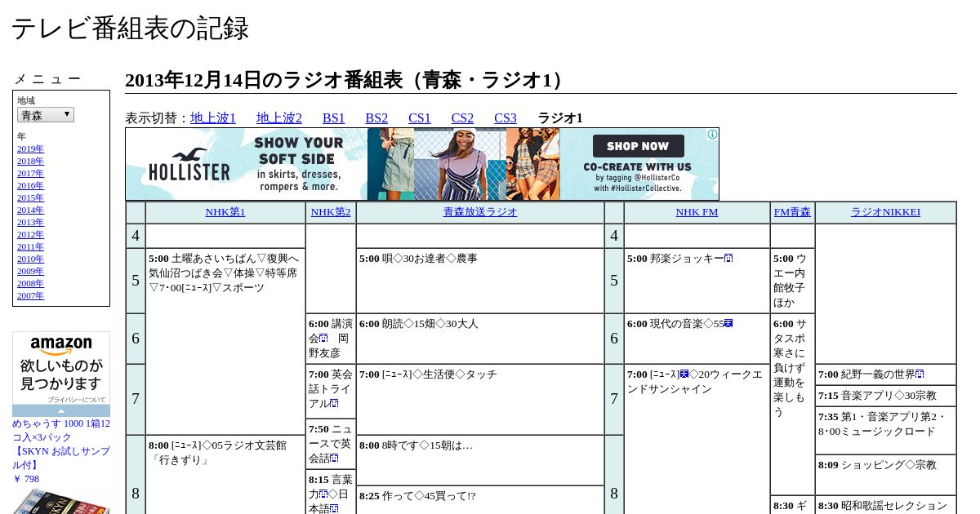Screen dimensions: 980x514
Task: Switch to BS1 view
Action: [x=334, y=118]
